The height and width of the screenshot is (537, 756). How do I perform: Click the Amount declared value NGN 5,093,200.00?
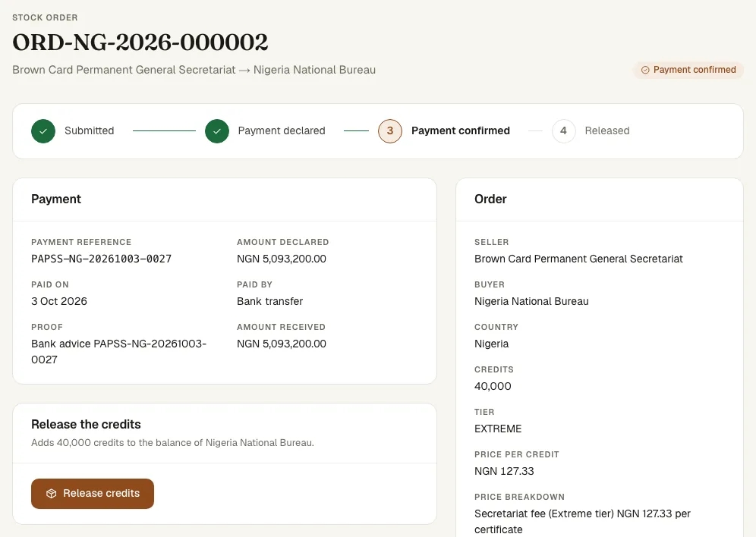(281, 259)
